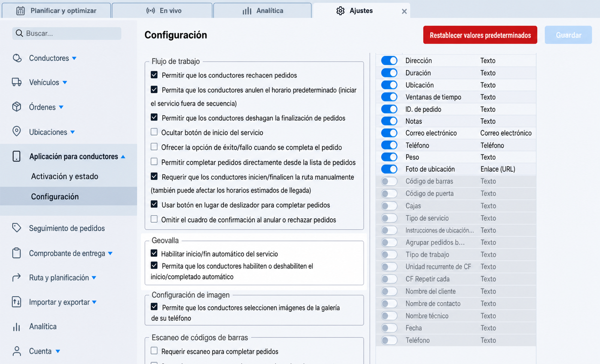Collapse the Aplicación para conductores arrow
Viewport: 600px width, 364px height.
point(123,157)
